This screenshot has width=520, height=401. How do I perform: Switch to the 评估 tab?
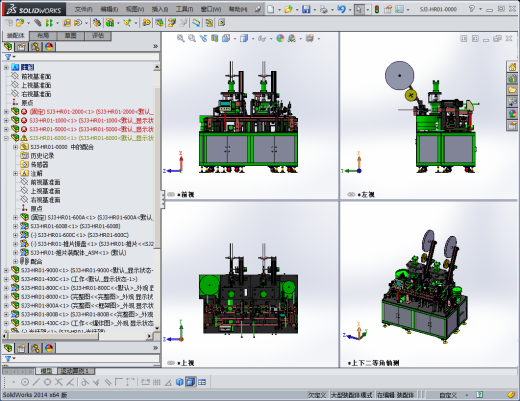(x=98, y=36)
